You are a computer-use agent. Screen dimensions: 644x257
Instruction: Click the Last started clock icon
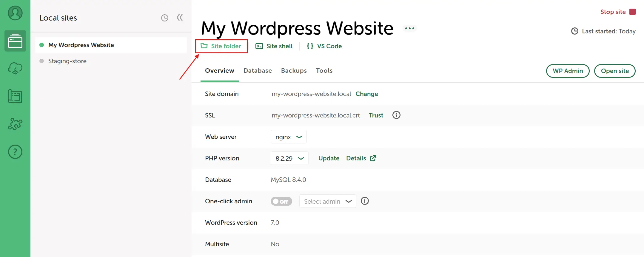pyautogui.click(x=574, y=31)
